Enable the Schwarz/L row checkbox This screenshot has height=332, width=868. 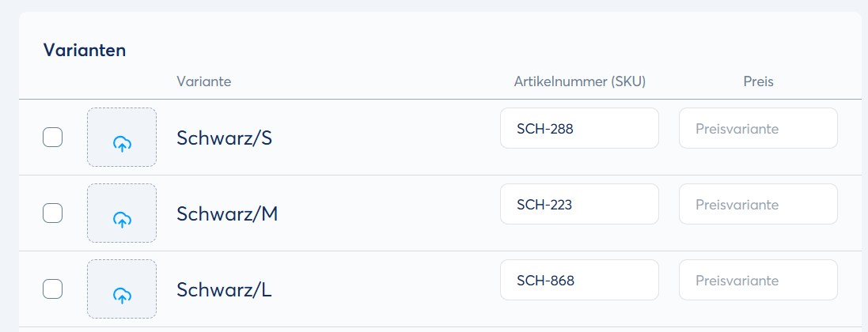52,289
